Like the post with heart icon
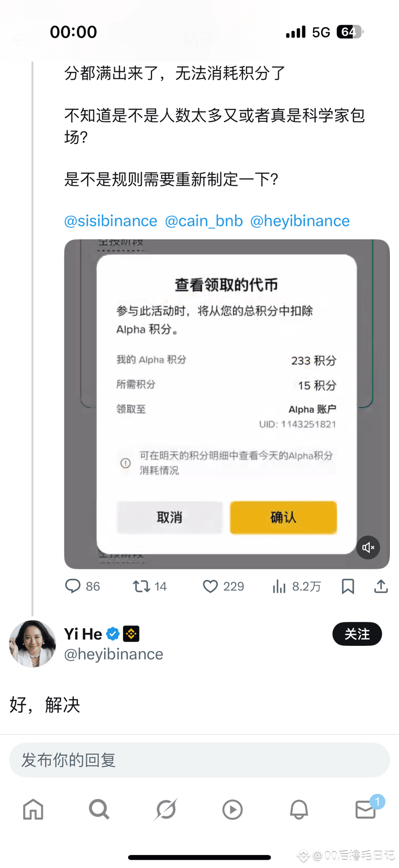Image resolution: width=399 pixels, height=868 pixels. pyautogui.click(x=210, y=586)
